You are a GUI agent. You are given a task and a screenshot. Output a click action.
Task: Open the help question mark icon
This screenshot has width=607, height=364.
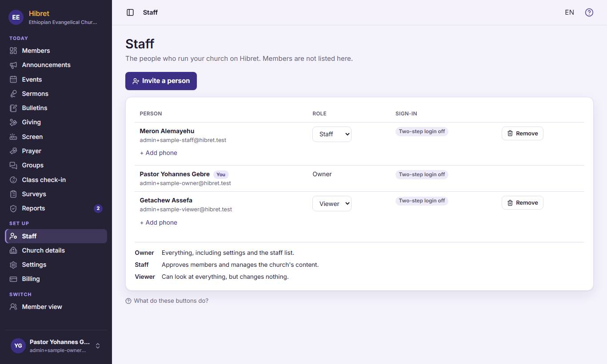[x=589, y=12]
